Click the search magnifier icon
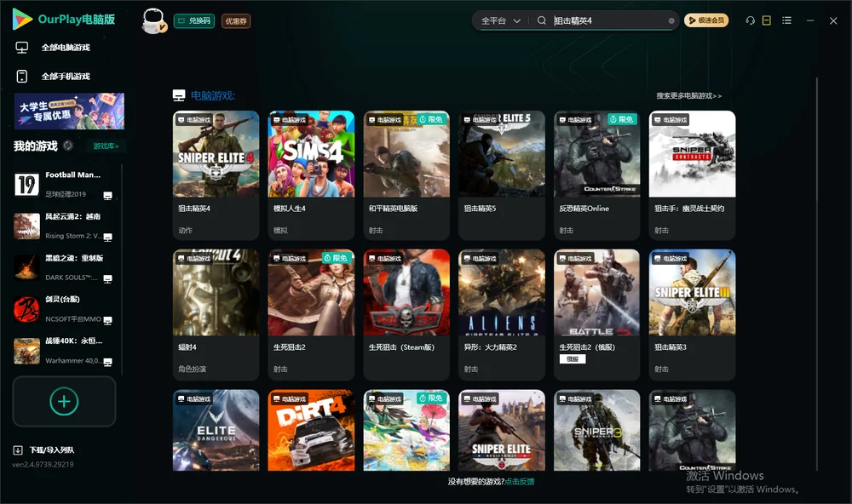Image resolution: width=852 pixels, height=504 pixels. (542, 20)
